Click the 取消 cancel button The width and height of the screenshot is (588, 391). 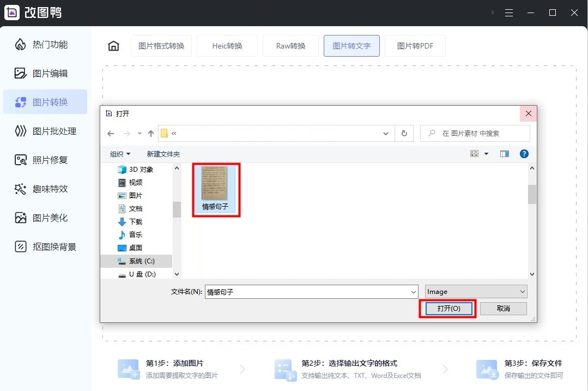[503, 308]
